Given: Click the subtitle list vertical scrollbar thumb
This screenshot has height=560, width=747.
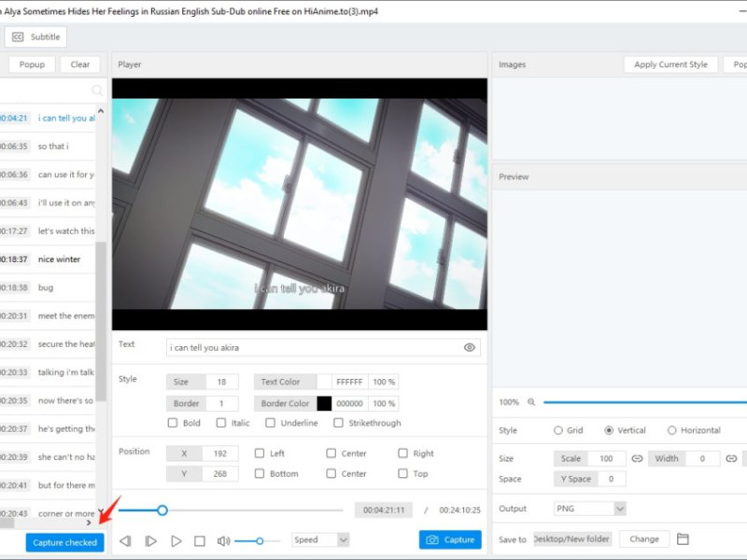Looking at the screenshot, I should (101, 321).
